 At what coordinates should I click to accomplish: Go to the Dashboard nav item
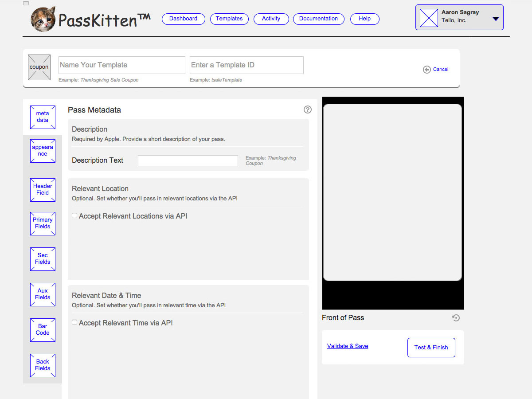point(184,19)
